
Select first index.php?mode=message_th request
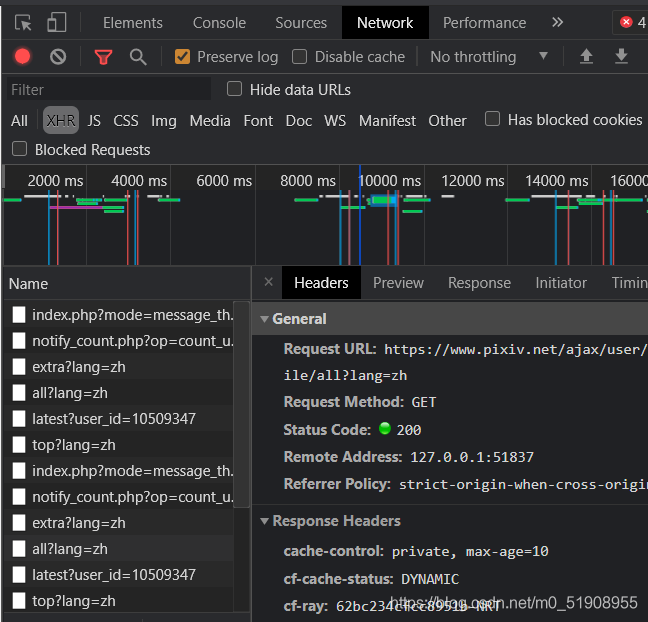click(119, 315)
